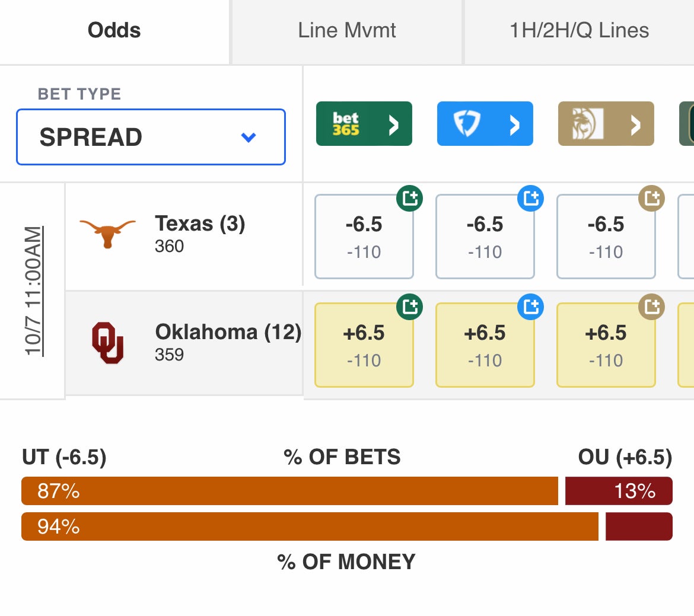Open the BetMGM lion sportsbook button

(x=606, y=123)
